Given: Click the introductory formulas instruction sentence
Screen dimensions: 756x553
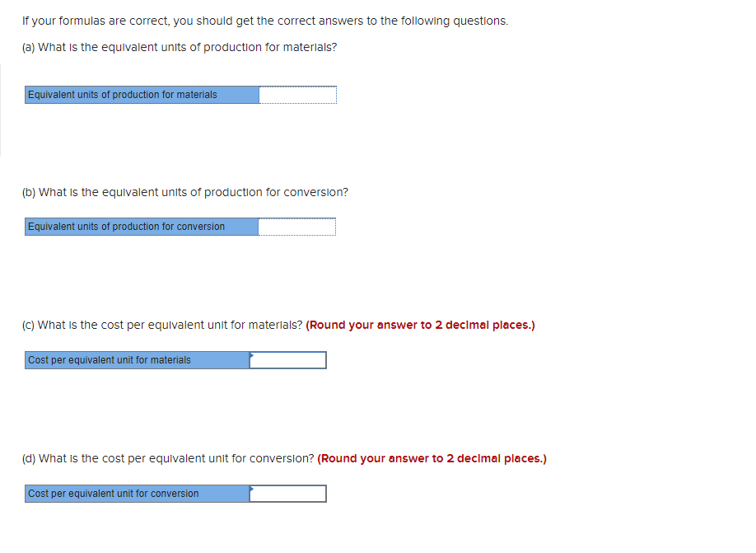Looking at the screenshot, I should (265, 21).
